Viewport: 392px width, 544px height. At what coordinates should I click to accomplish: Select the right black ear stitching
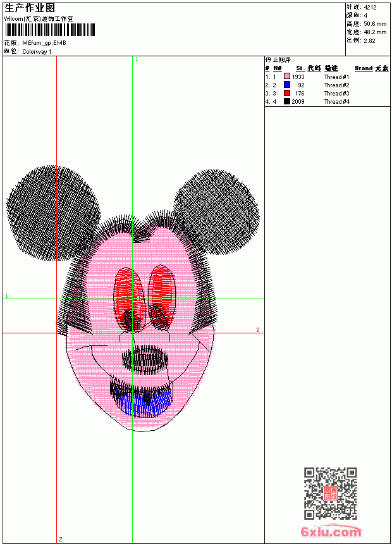[217, 213]
